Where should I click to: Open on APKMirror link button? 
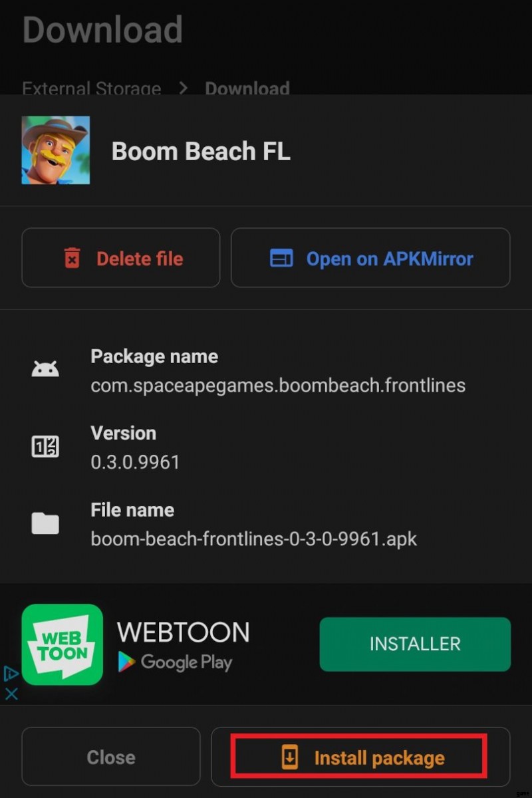click(370, 258)
